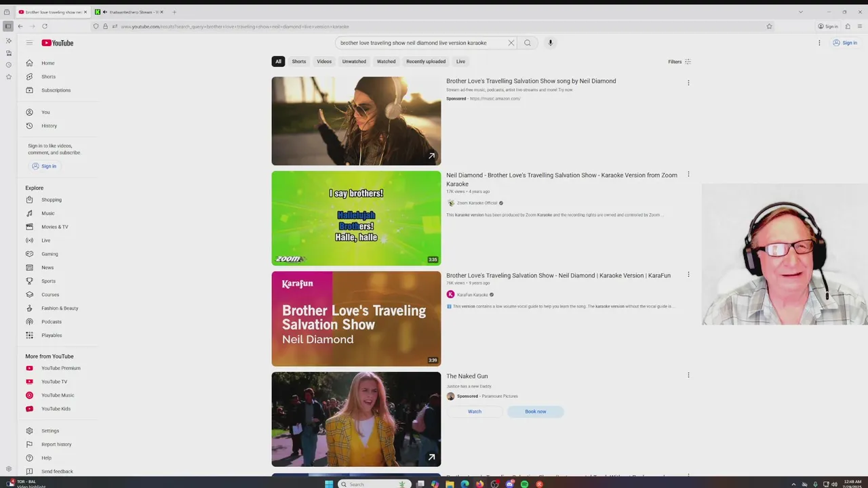The height and width of the screenshot is (488, 868).
Task: Select the All filter chip
Action: [x=278, y=62]
